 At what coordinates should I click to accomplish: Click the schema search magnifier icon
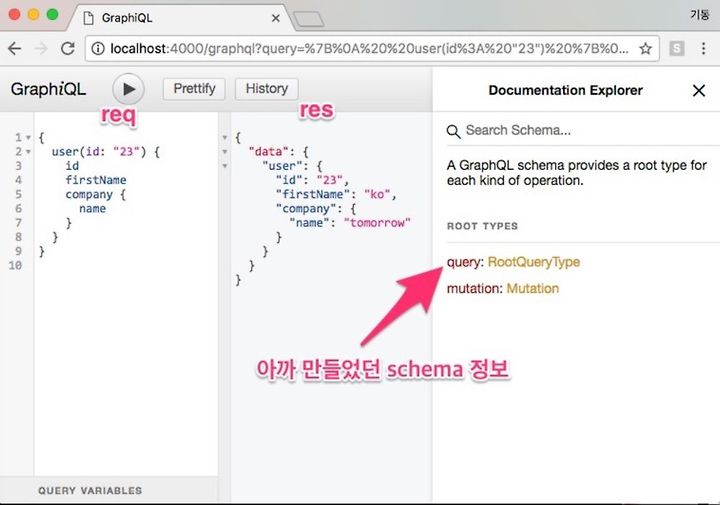pos(453,131)
